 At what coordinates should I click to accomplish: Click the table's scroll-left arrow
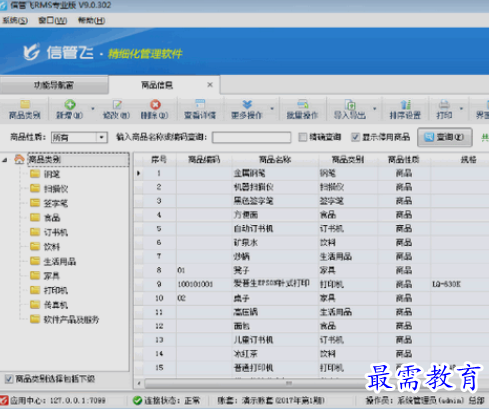tap(139, 383)
